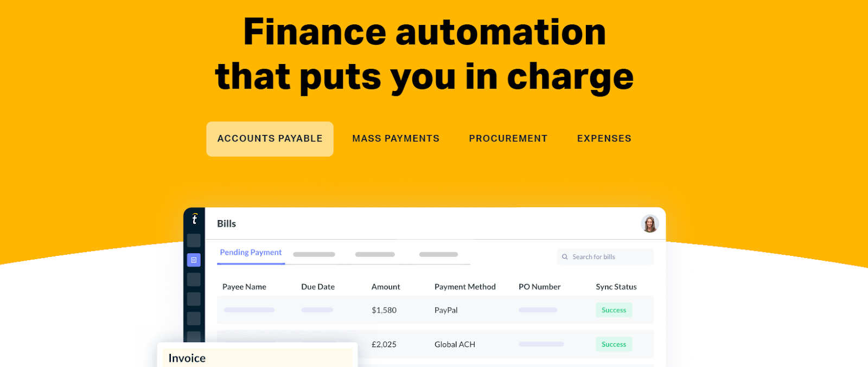The width and height of the screenshot is (868, 367).
Task: Click the first dark square sidebar icon
Action: click(x=194, y=241)
